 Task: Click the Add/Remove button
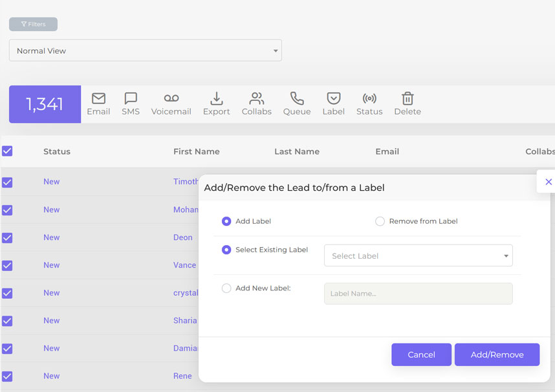point(497,354)
